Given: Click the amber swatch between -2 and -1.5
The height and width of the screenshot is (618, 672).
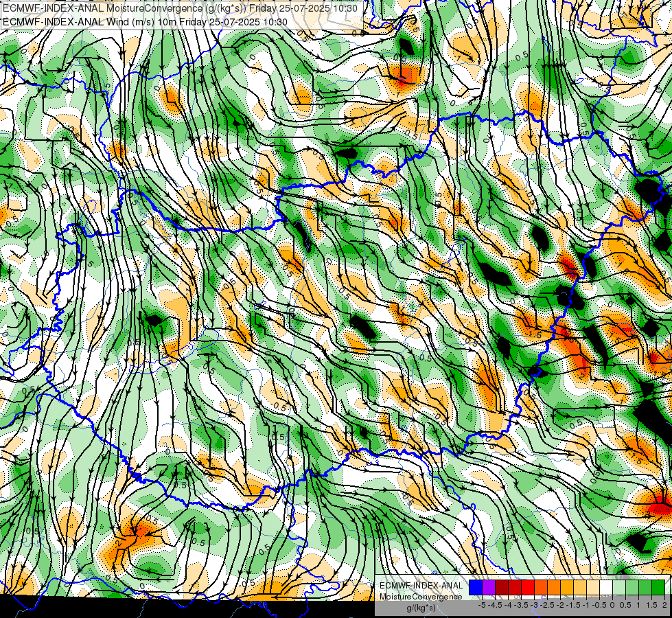Looking at the screenshot, I should (x=567, y=588).
